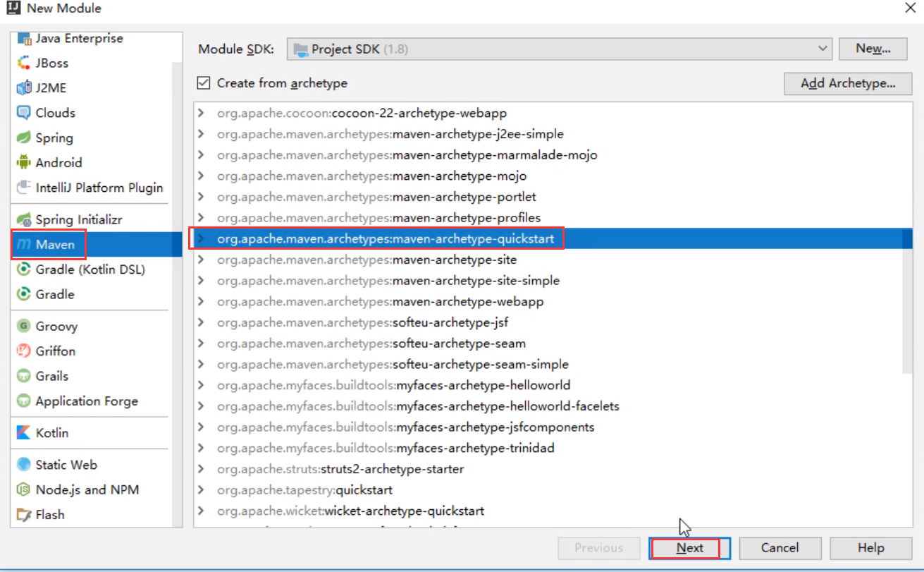Select the myfaces-archetype-helloworld-facelets archetype

click(418, 406)
